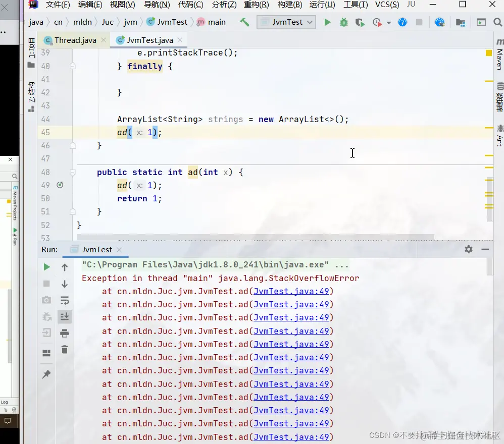
Task: Toggle scroll to end of console
Action: (x=65, y=316)
